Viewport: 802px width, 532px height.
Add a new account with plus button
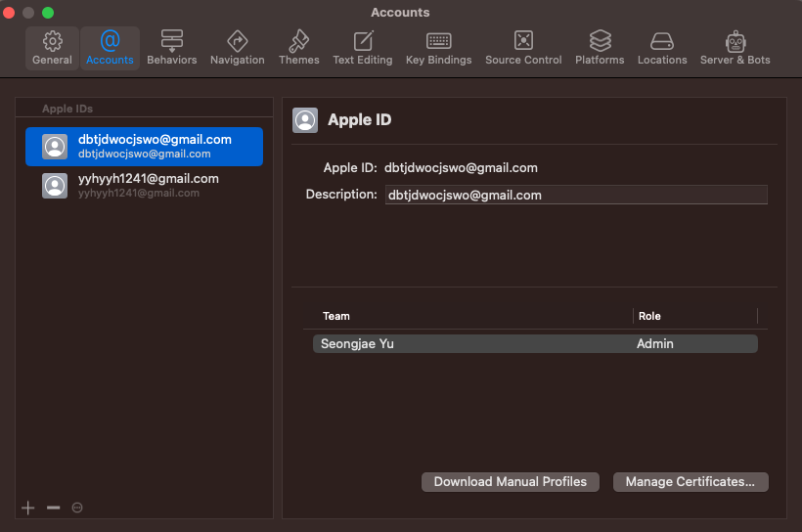28,508
